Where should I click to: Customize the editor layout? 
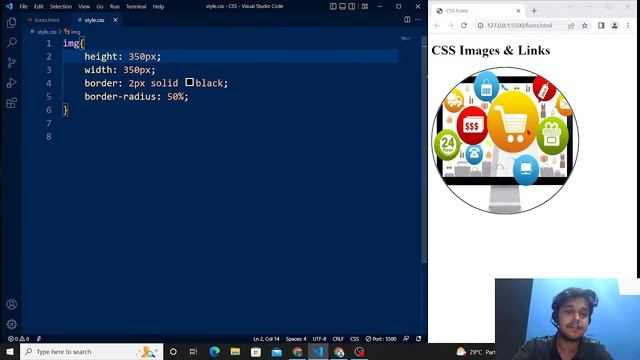[x=365, y=7]
